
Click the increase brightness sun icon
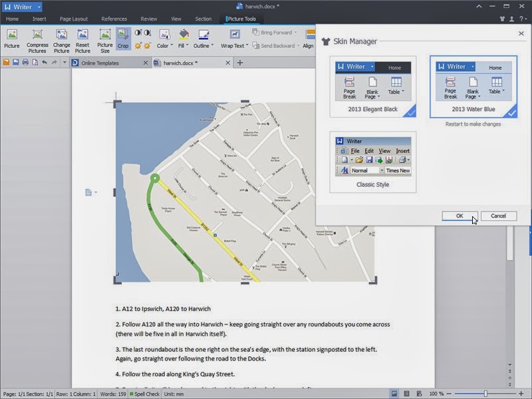(138, 46)
